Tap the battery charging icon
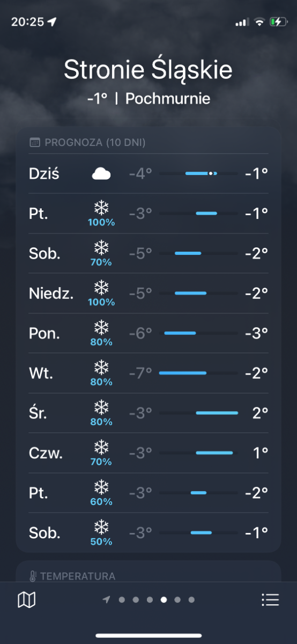This screenshot has height=644, width=297. pos(279,22)
